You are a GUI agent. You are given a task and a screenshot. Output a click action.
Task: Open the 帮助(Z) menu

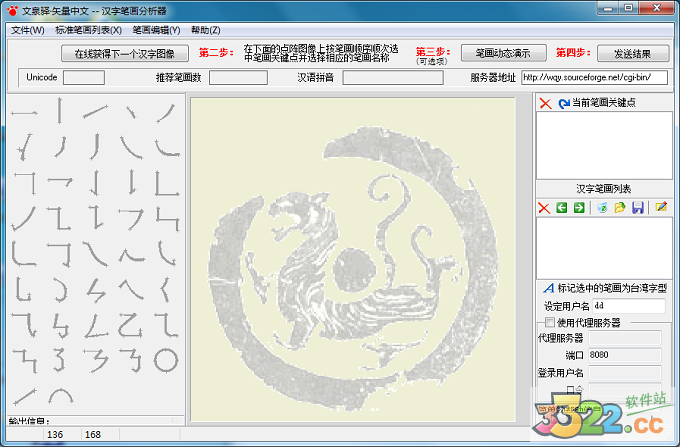(206, 30)
